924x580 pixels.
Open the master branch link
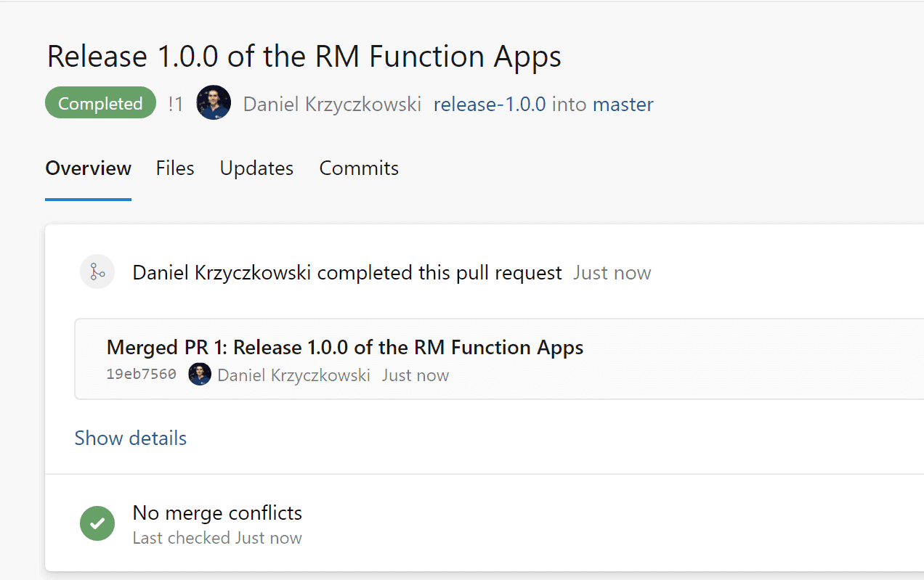(622, 104)
